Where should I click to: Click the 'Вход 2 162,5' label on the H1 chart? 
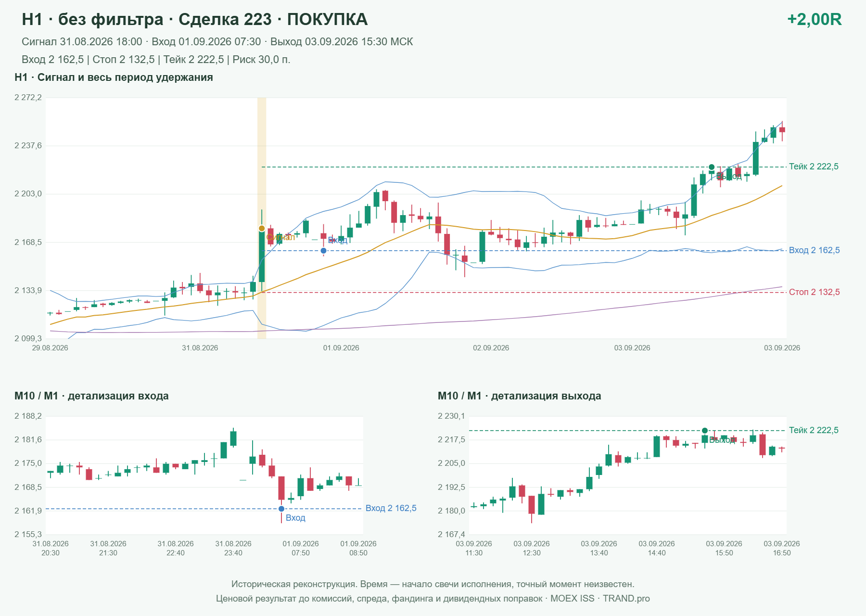click(814, 250)
